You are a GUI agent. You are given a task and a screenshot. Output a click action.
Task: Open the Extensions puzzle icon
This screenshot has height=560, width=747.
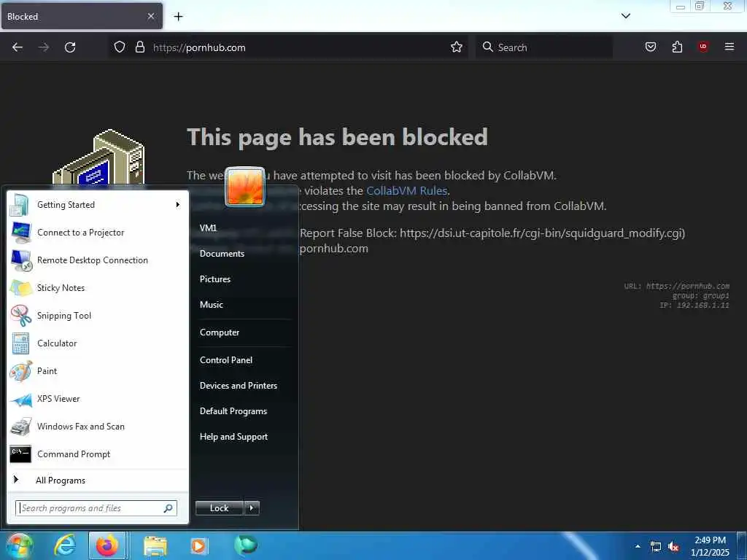[677, 47]
